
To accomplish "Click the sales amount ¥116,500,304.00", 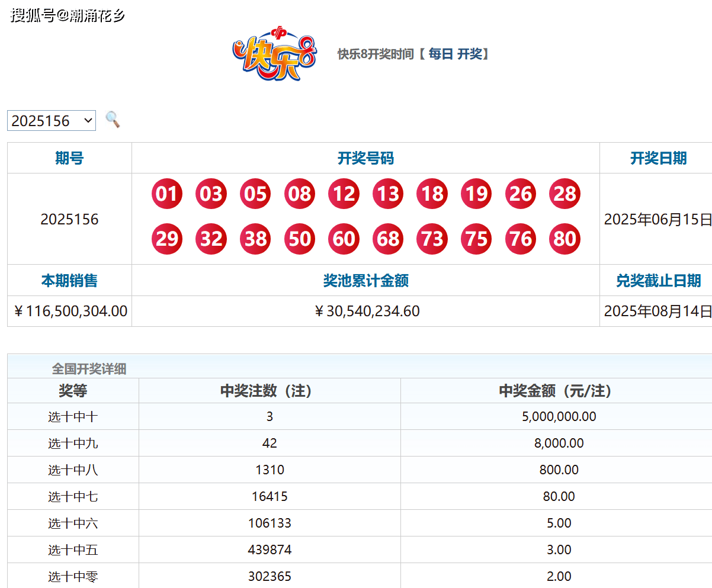I will click(70, 311).
